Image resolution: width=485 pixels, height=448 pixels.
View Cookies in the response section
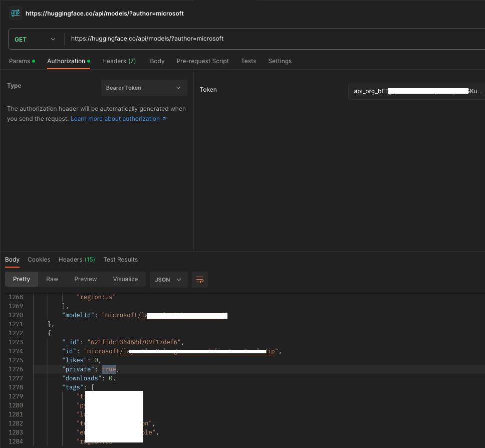[x=39, y=259]
